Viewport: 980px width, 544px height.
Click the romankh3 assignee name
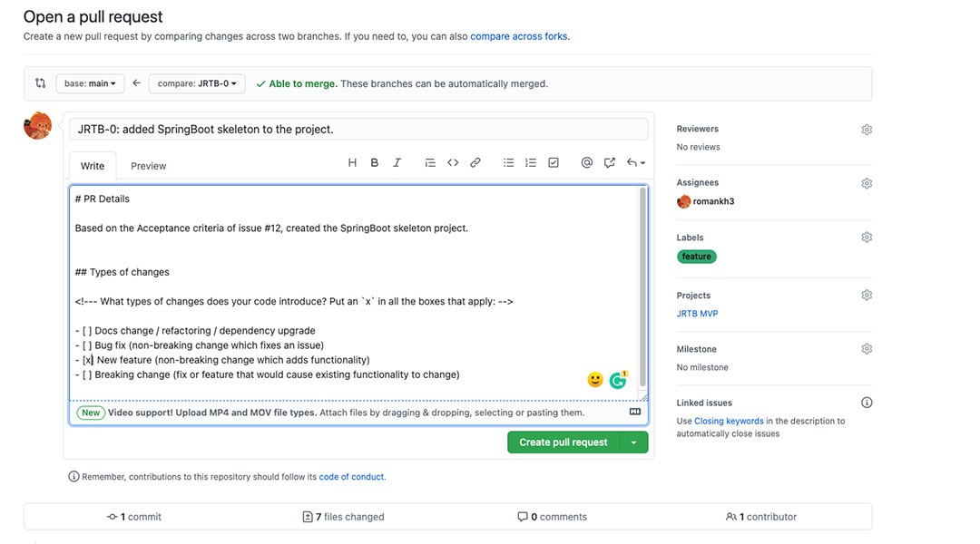713,201
